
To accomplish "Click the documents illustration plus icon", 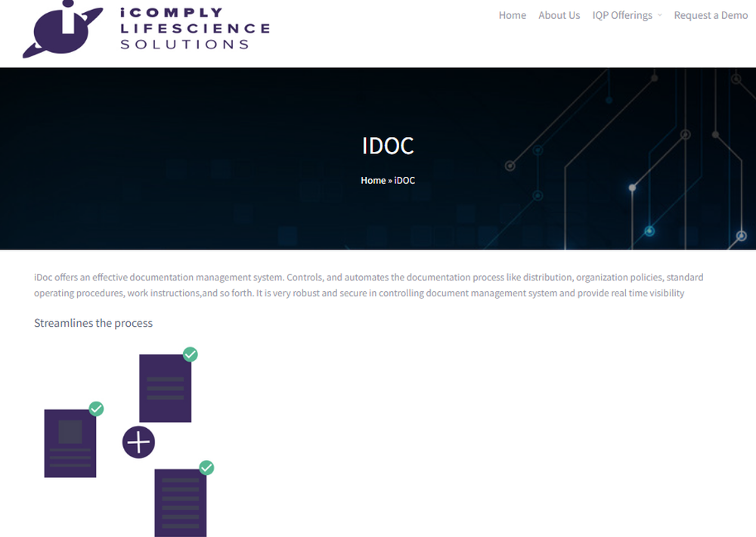I will pos(138,442).
